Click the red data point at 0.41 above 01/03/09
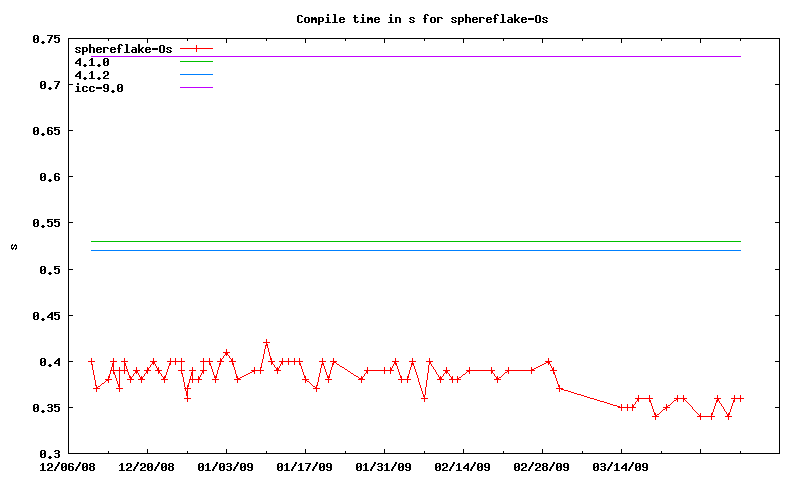Viewport: 800px width, 480px height. tap(227, 352)
